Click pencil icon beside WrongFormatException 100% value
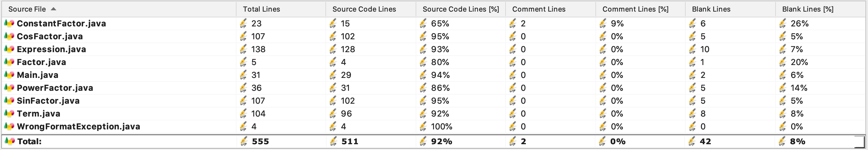This screenshot has height=150, width=868. 423,127
